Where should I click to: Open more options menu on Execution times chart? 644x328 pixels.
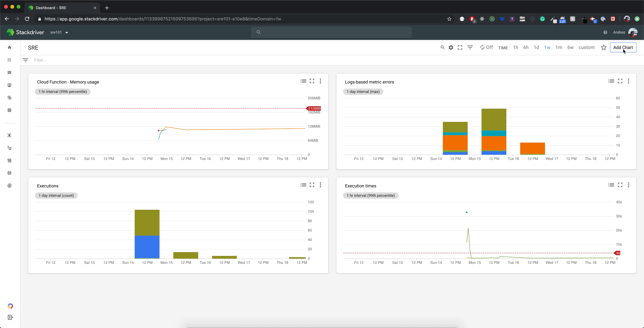[628, 185]
